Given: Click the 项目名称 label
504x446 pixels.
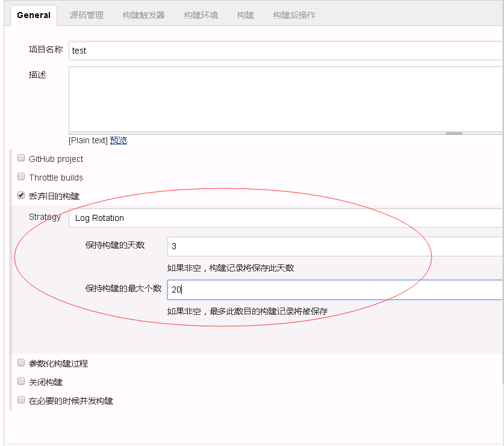Looking at the screenshot, I should pos(46,49).
